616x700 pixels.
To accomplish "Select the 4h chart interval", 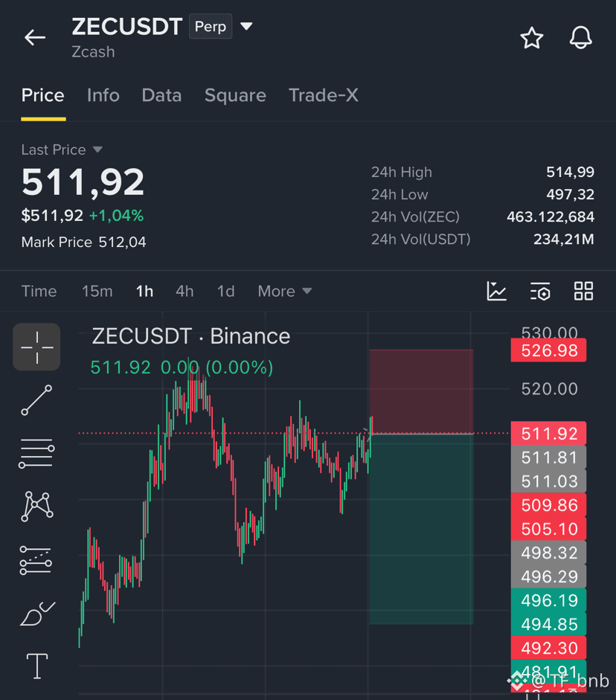I will coord(185,291).
